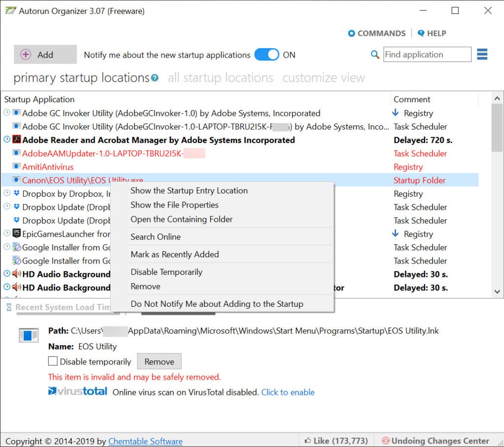Screen dimensions: 504x447
Task: Click the down arrow on EpicGamesLauncher Registry comment
Action: (396, 234)
